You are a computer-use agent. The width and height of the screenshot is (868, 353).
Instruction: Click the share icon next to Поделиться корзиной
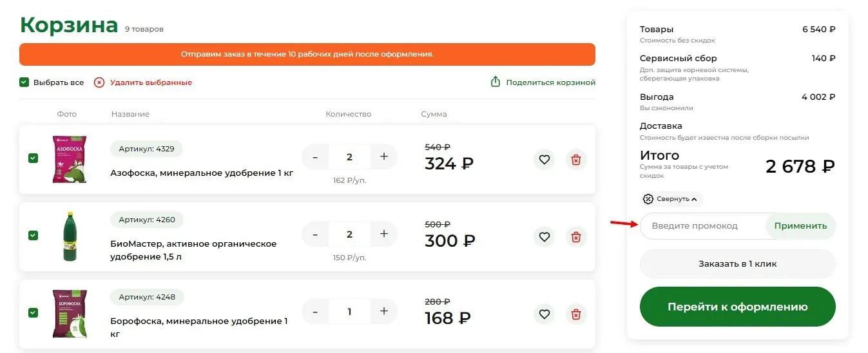pyautogui.click(x=496, y=82)
